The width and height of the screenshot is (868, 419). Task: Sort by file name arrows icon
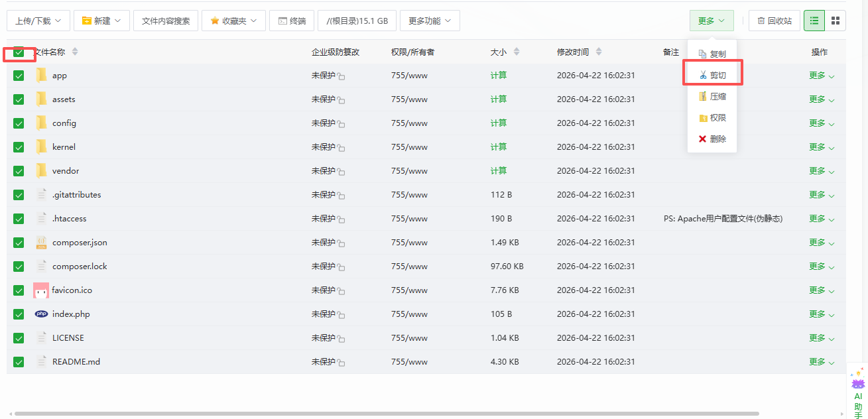(x=75, y=52)
